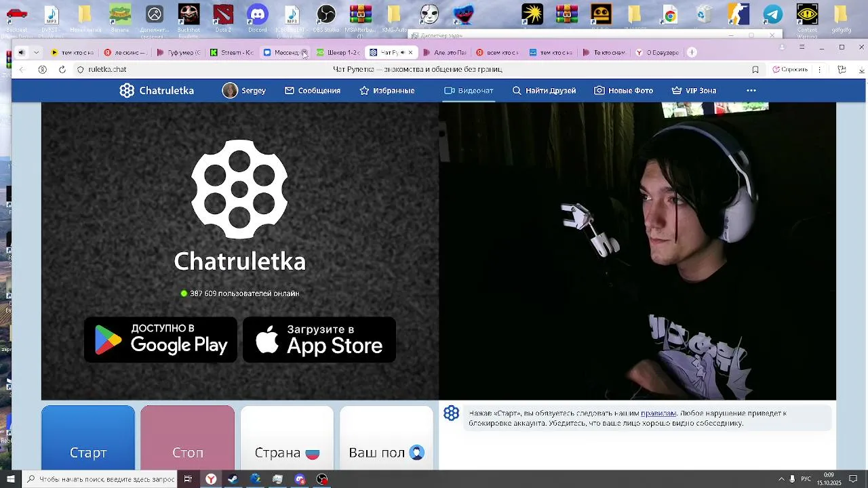Switch to the О Браузере tab
The width and height of the screenshot is (868, 488).
tap(657, 53)
